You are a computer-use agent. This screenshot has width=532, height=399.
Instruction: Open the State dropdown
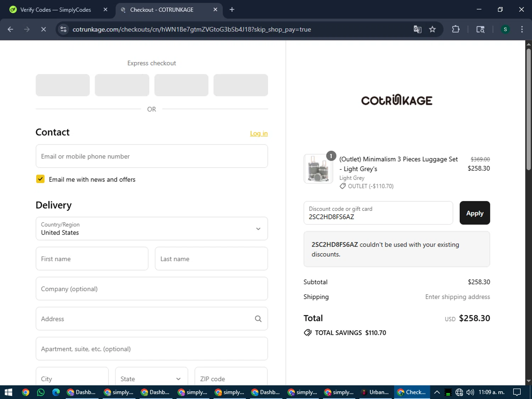coord(151,377)
